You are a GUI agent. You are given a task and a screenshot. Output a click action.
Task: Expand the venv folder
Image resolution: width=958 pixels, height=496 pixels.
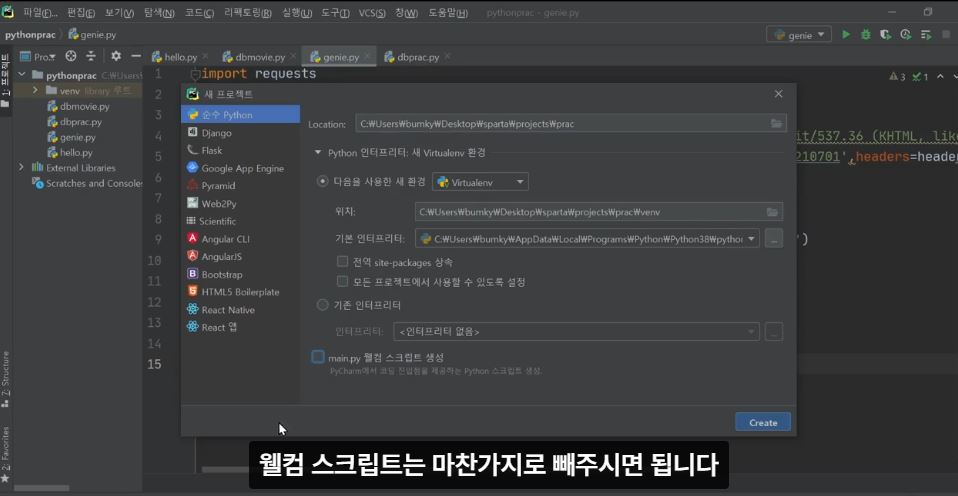click(x=35, y=90)
